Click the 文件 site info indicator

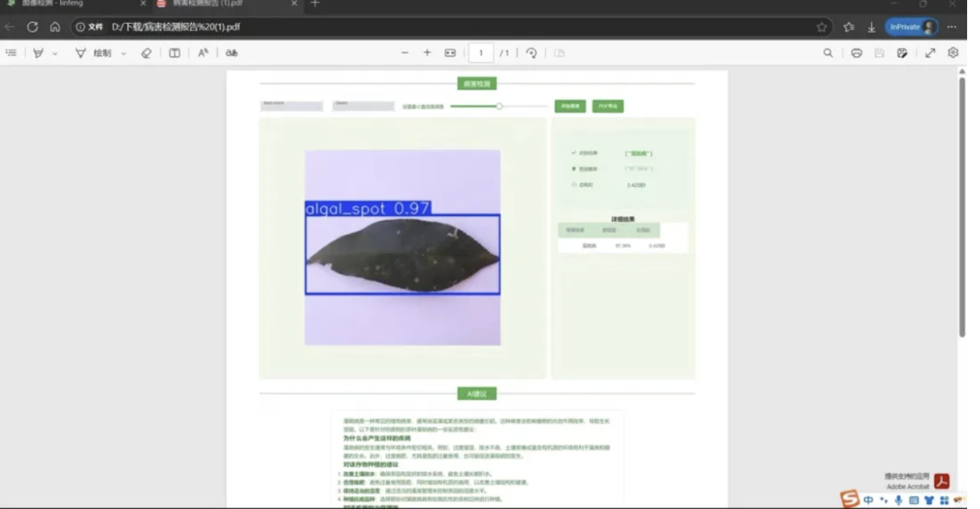tap(90, 27)
